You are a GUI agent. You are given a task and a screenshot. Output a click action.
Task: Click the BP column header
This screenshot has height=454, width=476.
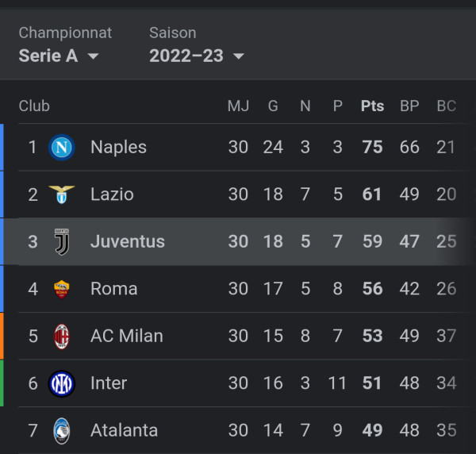point(409,106)
